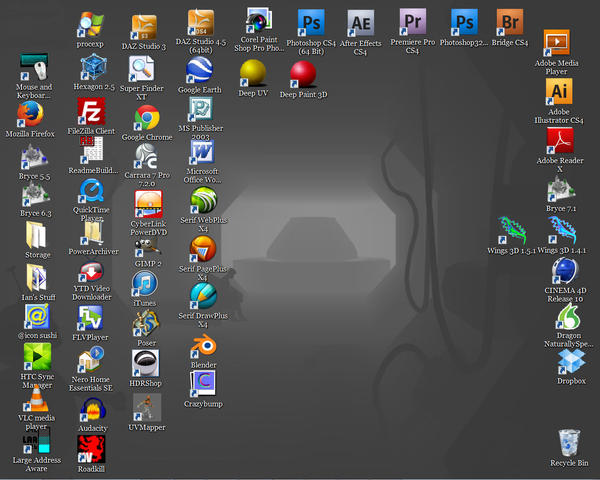Launch Serif PagePlus X4 shortcut

tap(203, 249)
